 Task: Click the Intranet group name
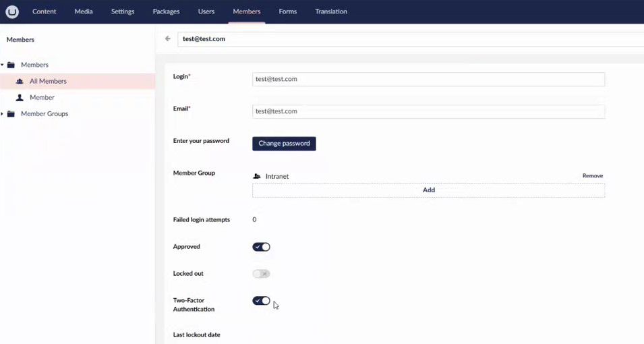277,176
